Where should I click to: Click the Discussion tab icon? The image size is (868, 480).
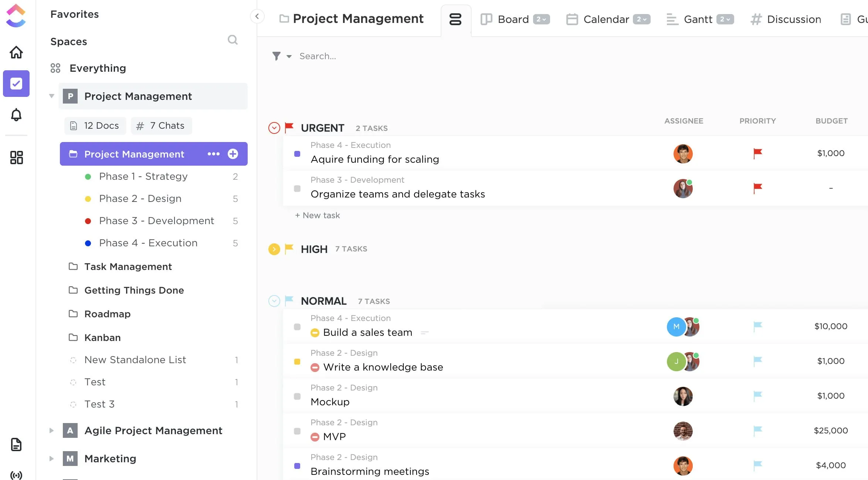pyautogui.click(x=755, y=19)
